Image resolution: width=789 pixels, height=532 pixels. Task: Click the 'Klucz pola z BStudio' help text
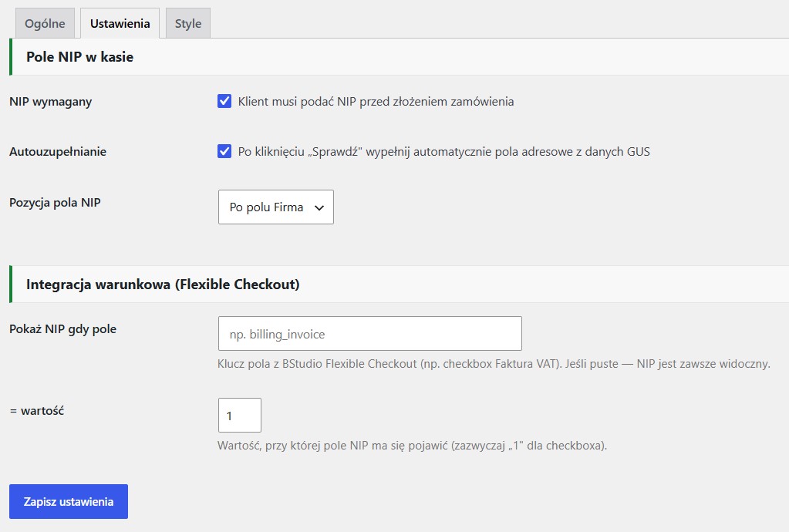[x=494, y=364]
